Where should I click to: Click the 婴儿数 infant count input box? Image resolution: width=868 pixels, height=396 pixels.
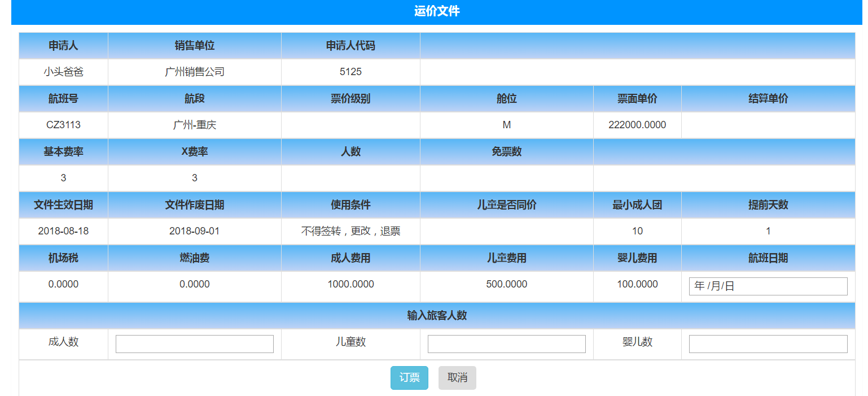point(768,343)
